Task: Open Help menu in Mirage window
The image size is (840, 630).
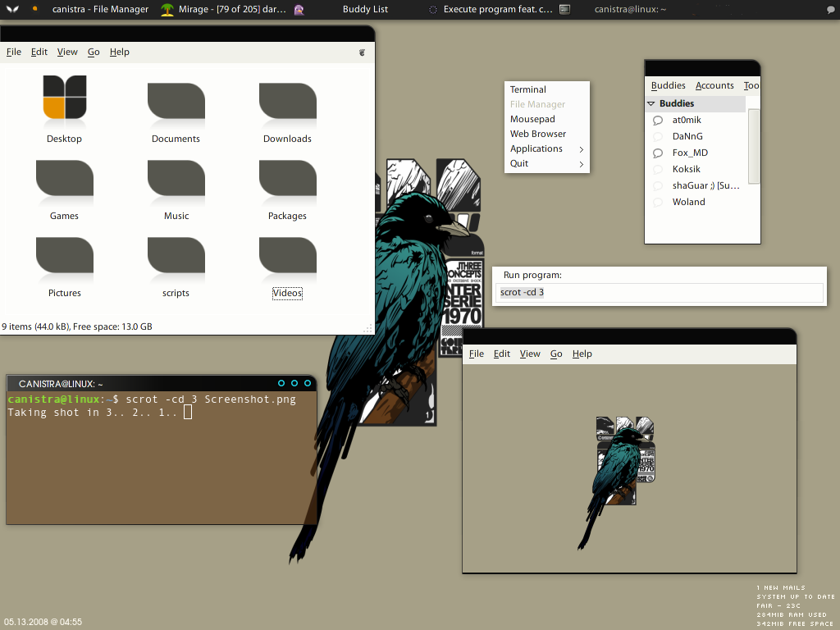Action: coord(582,354)
